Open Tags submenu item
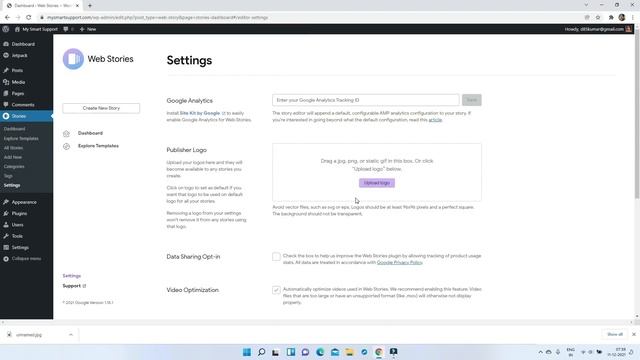Viewport: 640px width, 360px height. tap(8, 176)
